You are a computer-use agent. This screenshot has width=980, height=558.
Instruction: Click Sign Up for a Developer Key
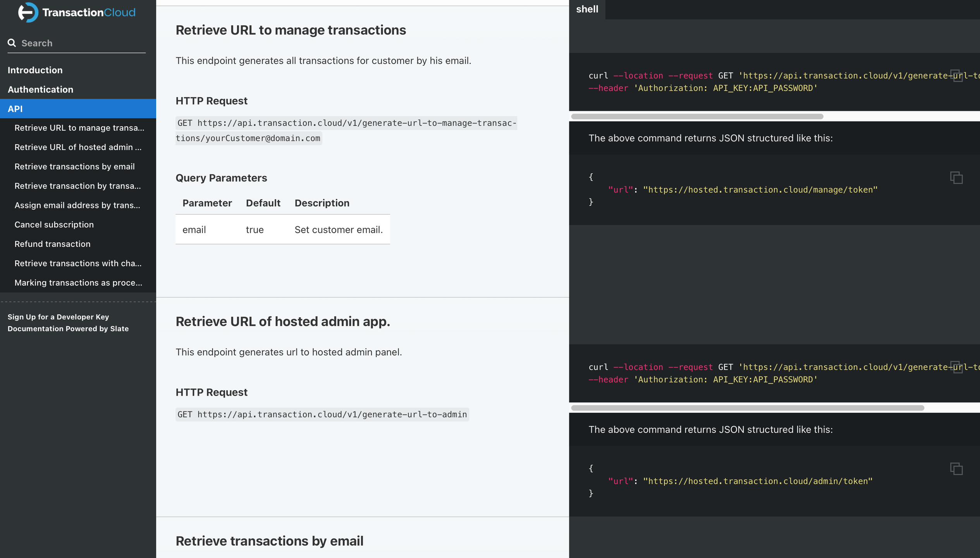point(58,317)
